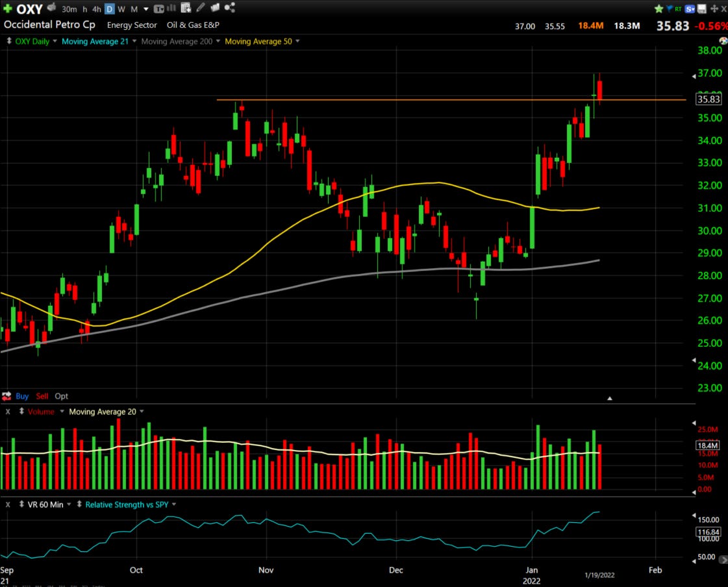Click the Moving Average 200 label
The width and height of the screenshot is (728, 587).
[x=177, y=42]
